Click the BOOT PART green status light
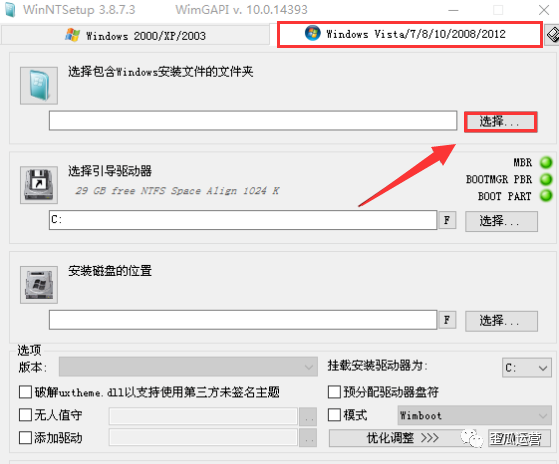 click(x=546, y=196)
